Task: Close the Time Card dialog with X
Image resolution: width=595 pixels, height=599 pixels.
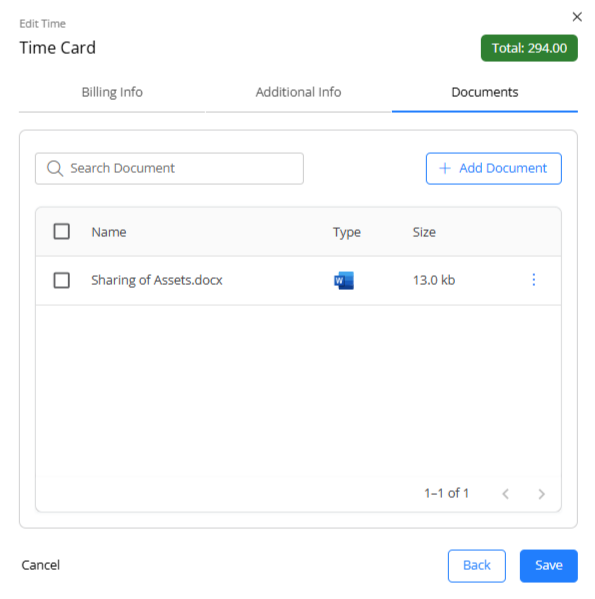Action: click(x=577, y=17)
